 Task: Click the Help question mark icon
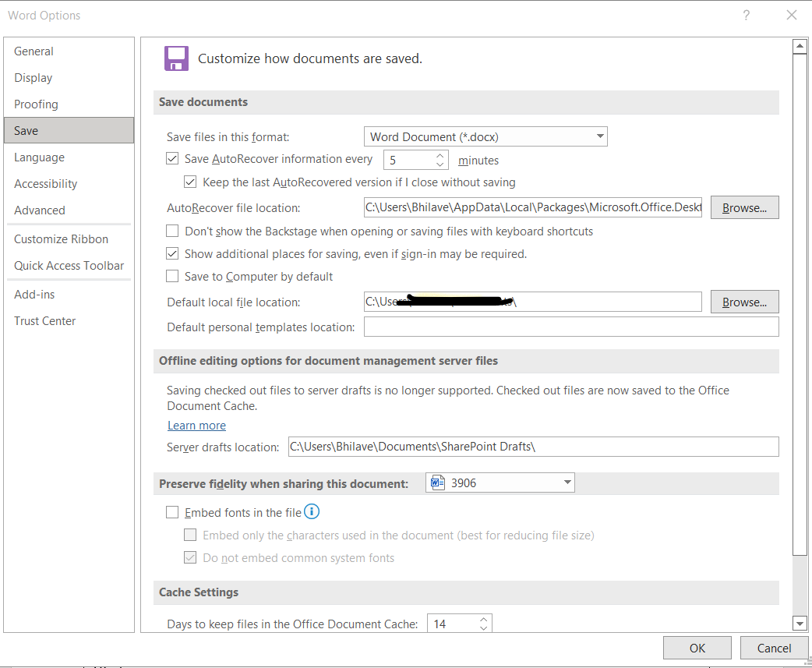(x=746, y=16)
